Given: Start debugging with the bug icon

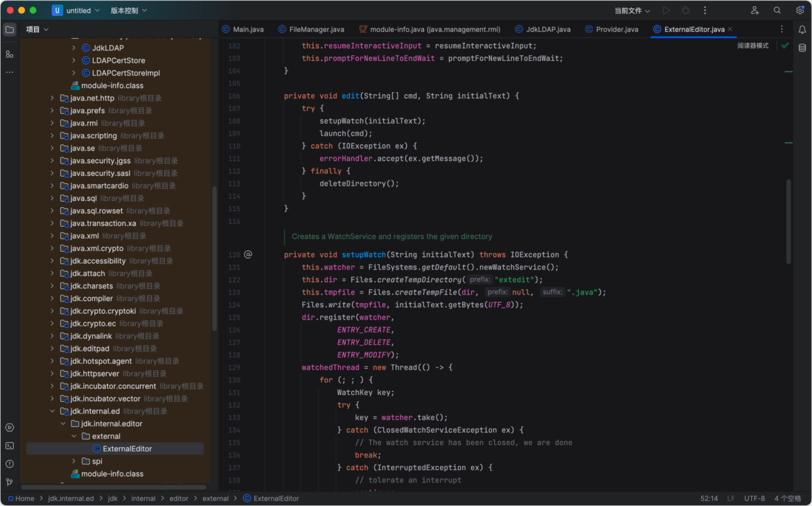Looking at the screenshot, I should [x=686, y=10].
